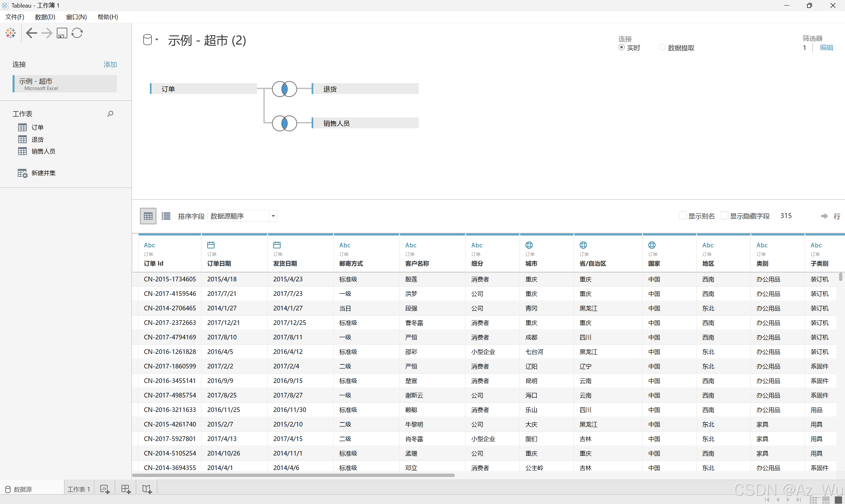
Task: Enable the 显示别名 checkbox
Action: tap(683, 216)
